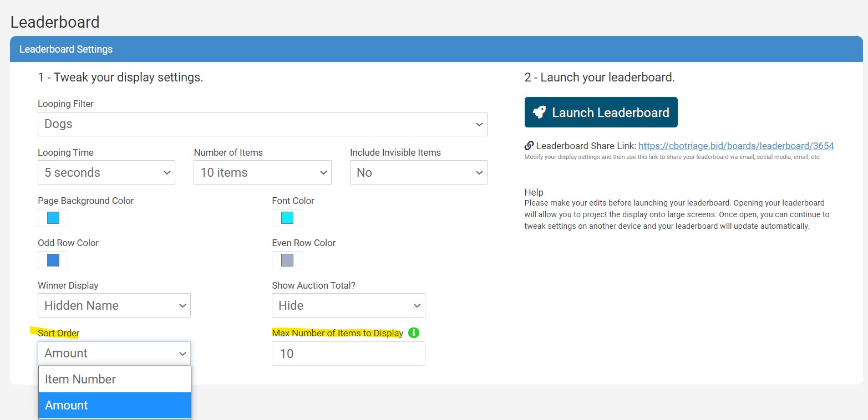This screenshot has width=868, height=420.
Task: Open the Looping Filter dropdown showing Dogs
Action: click(262, 124)
